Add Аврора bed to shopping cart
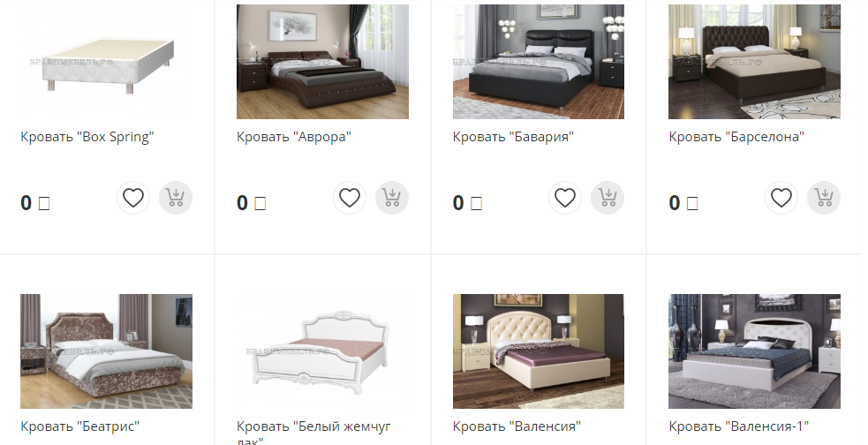Viewport: 868px width, 445px height. [x=392, y=198]
